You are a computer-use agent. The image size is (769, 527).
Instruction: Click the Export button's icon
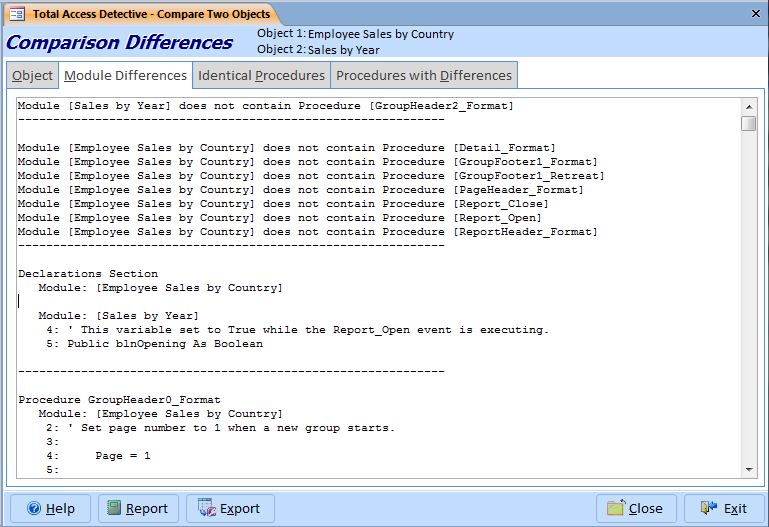(206, 508)
